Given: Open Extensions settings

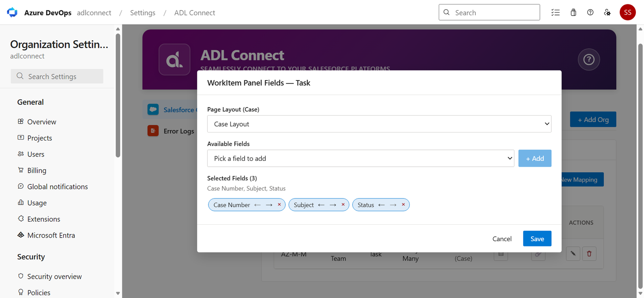Looking at the screenshot, I should [44, 219].
